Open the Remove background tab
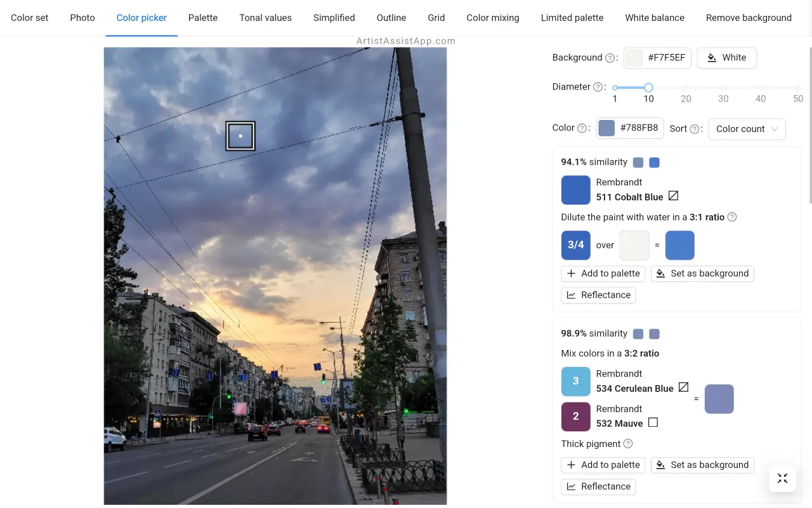Image resolution: width=812 pixels, height=508 pixels. click(749, 18)
